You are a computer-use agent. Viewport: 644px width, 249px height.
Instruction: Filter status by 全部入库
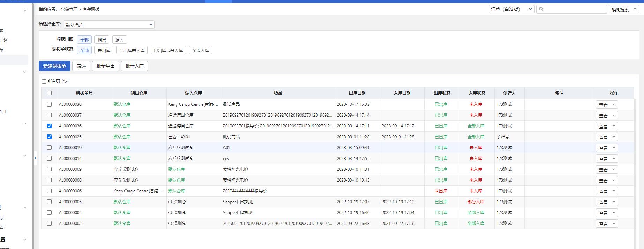pyautogui.click(x=200, y=50)
